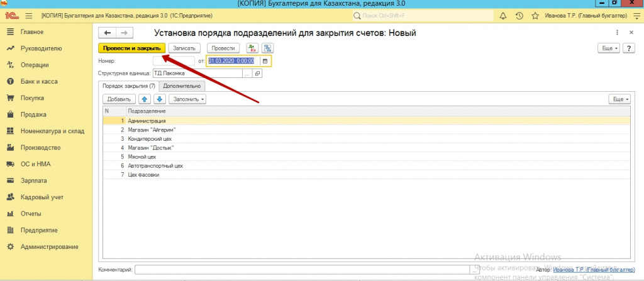Open the Предприятие section
This screenshot has width=644, height=281.
[x=39, y=230]
